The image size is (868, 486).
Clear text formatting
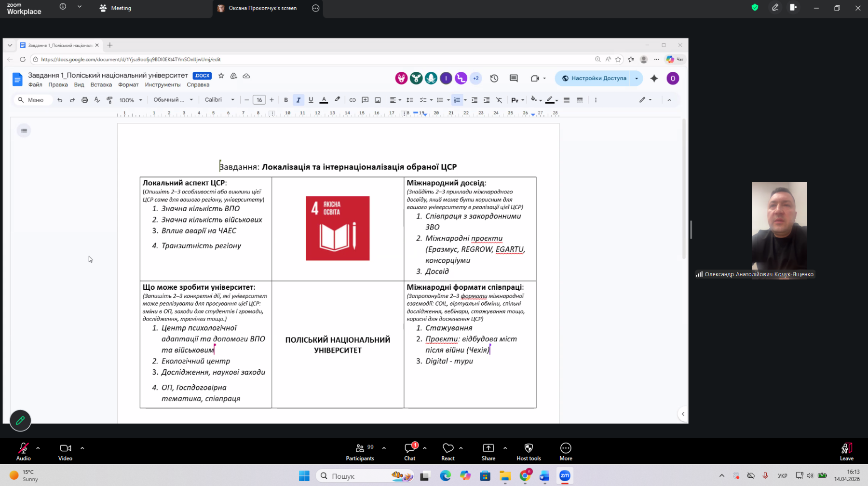click(x=499, y=100)
